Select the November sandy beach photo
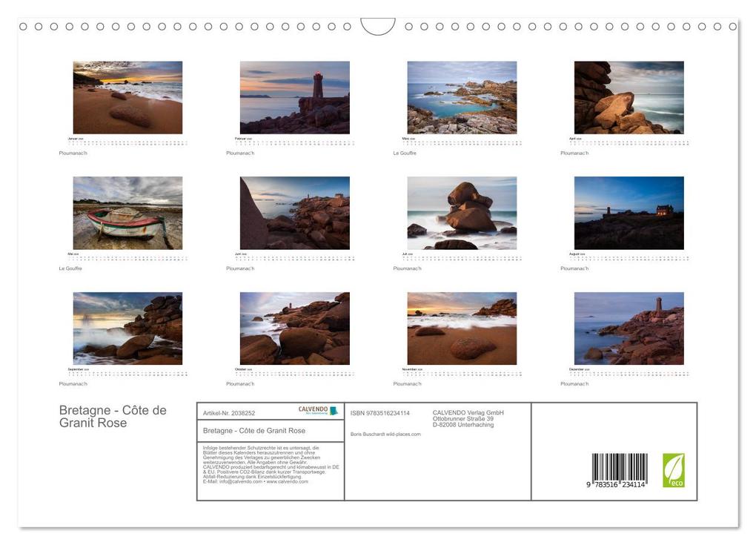Image resolution: width=756 pixels, height=545 pixels. click(462, 328)
